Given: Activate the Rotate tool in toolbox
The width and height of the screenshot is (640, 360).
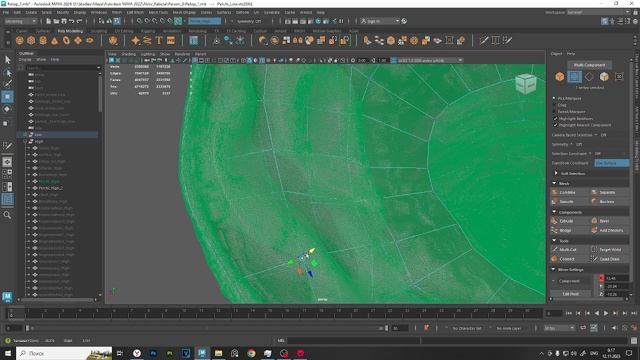Looking at the screenshot, I should tap(7, 109).
